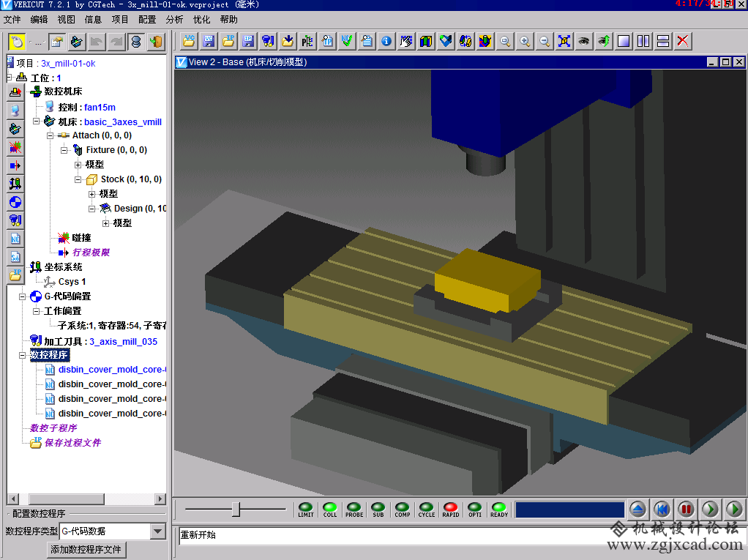Click the Save In-Process file (IP disk) icon
The width and height of the screenshot is (748, 560).
248,41
